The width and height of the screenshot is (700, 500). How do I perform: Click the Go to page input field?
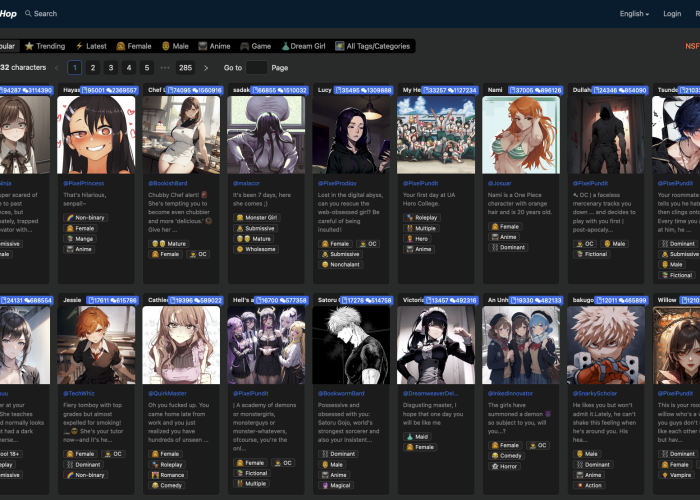coord(257,68)
